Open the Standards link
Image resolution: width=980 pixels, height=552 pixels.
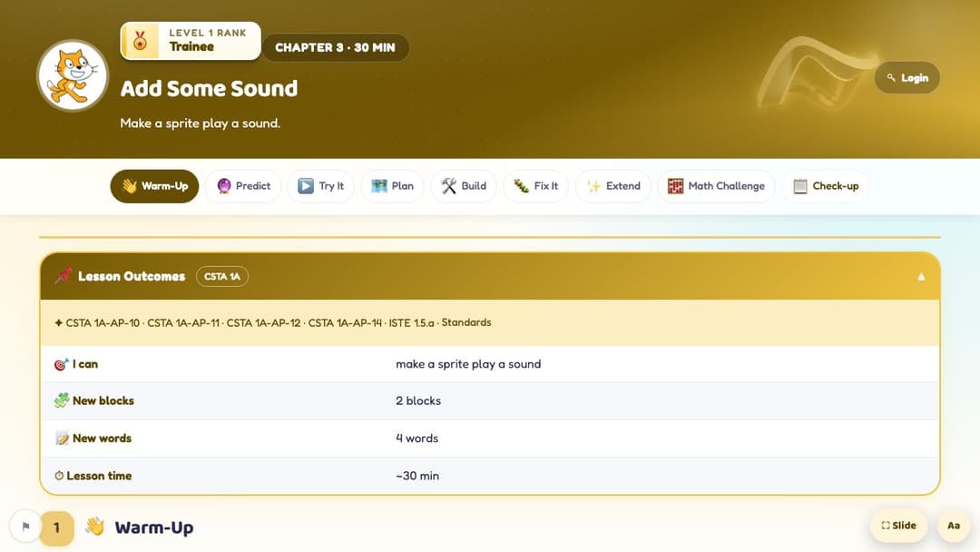click(466, 322)
